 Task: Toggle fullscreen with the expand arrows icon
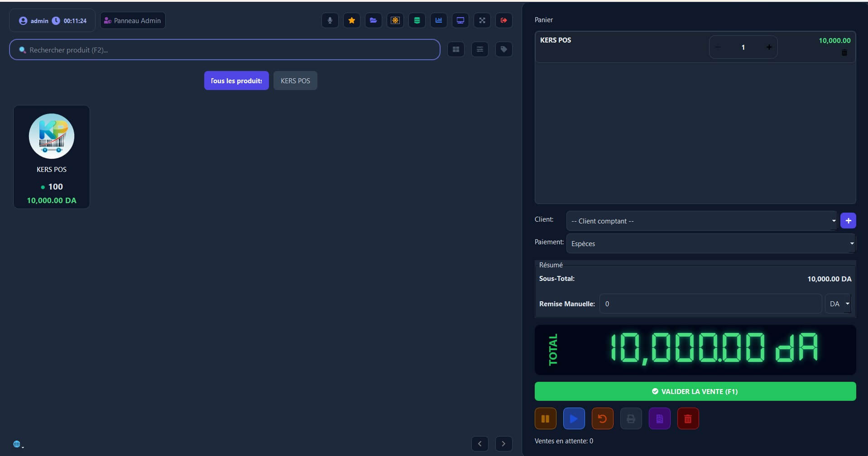482,20
